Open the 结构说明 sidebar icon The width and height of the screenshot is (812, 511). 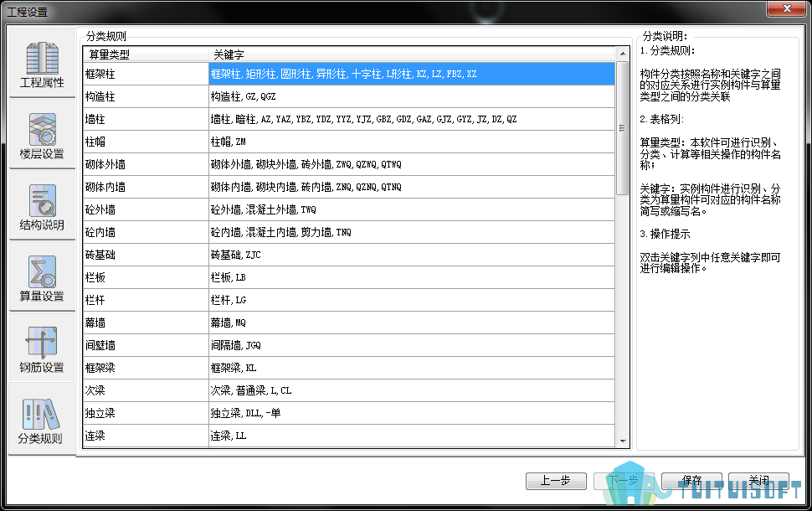[x=42, y=206]
